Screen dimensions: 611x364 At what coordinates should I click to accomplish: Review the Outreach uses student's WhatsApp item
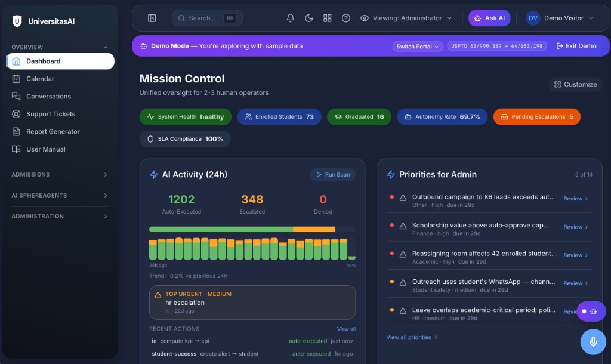[576, 283]
